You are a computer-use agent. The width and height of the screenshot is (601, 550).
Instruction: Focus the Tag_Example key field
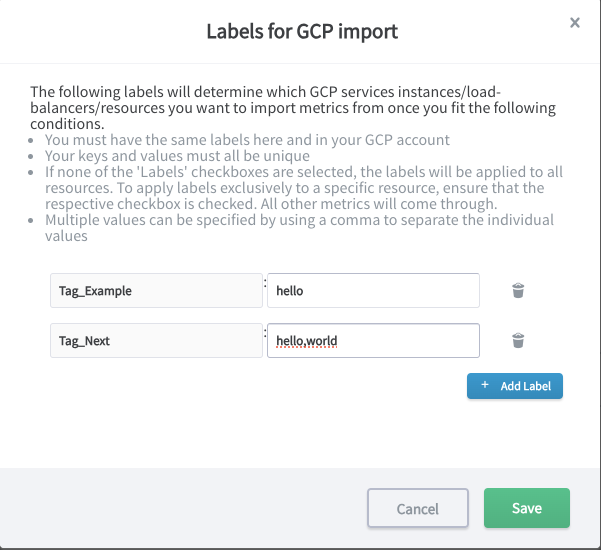155,291
